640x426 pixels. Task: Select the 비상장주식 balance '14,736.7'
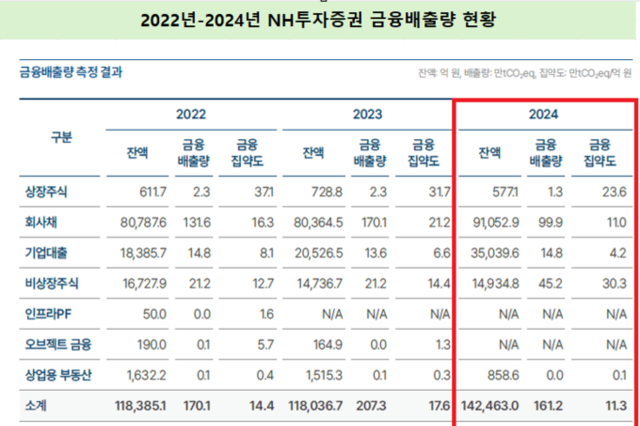click(320, 284)
